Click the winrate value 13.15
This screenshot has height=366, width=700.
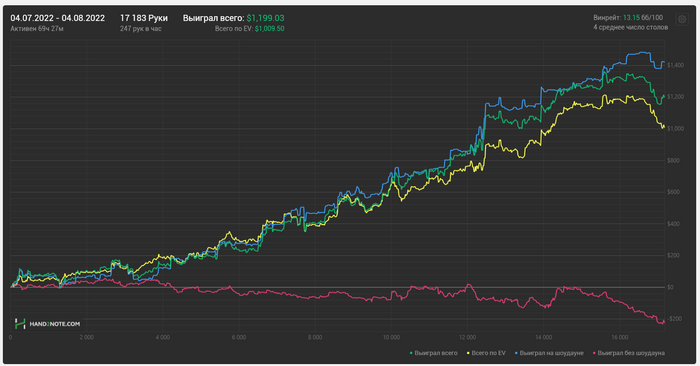pyautogui.click(x=631, y=17)
